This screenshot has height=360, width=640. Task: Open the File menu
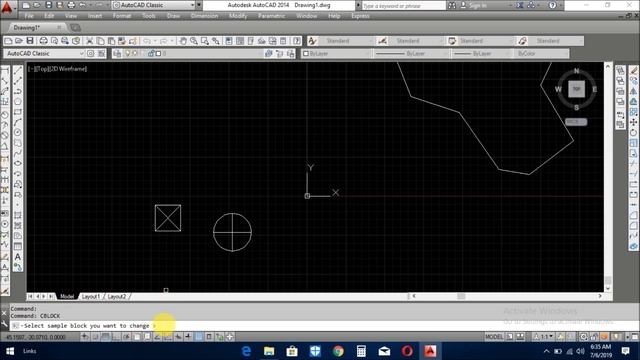click(x=29, y=16)
